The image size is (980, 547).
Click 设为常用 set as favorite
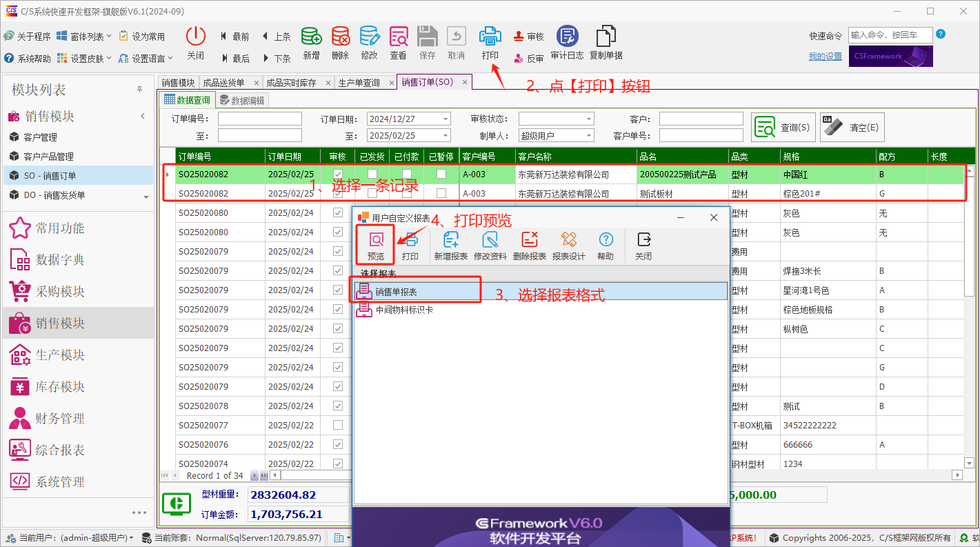click(142, 36)
